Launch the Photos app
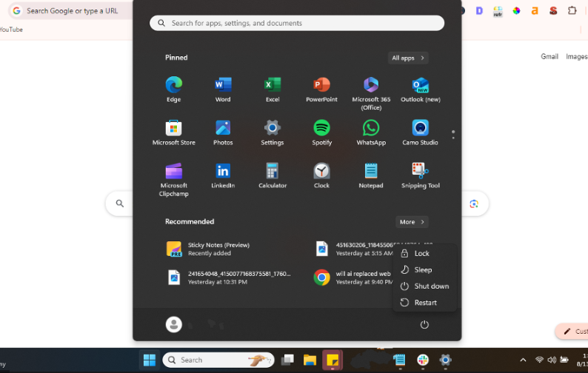Image resolution: width=588 pixels, height=373 pixels. pos(223,132)
